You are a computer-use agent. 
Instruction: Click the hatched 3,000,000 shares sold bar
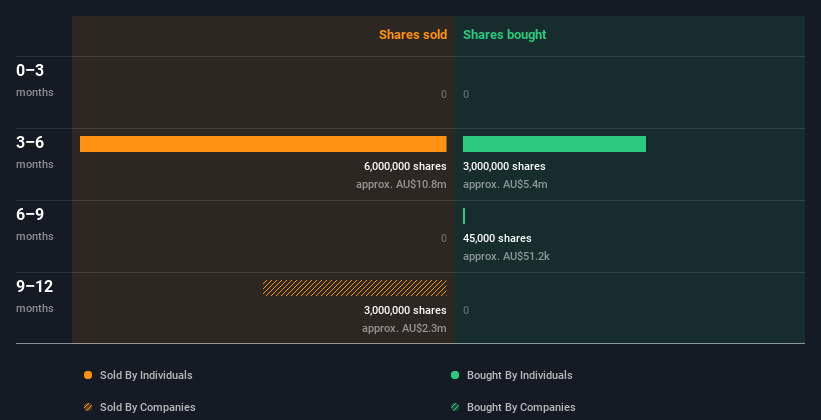click(x=355, y=288)
